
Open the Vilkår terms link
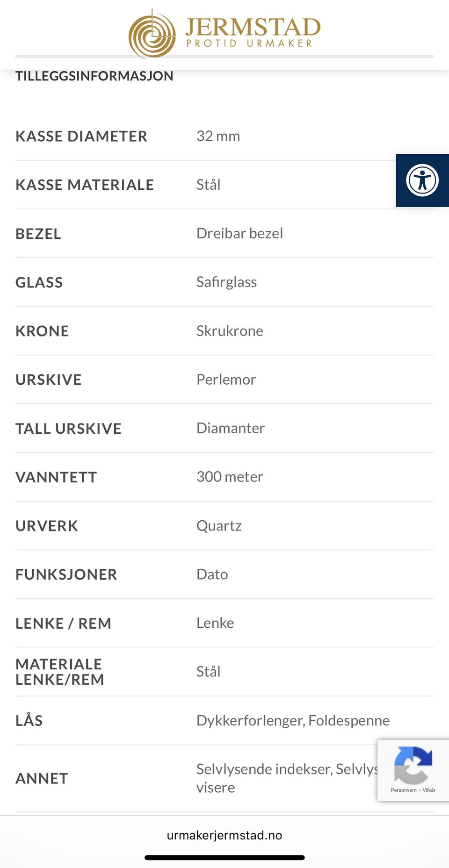click(x=429, y=790)
